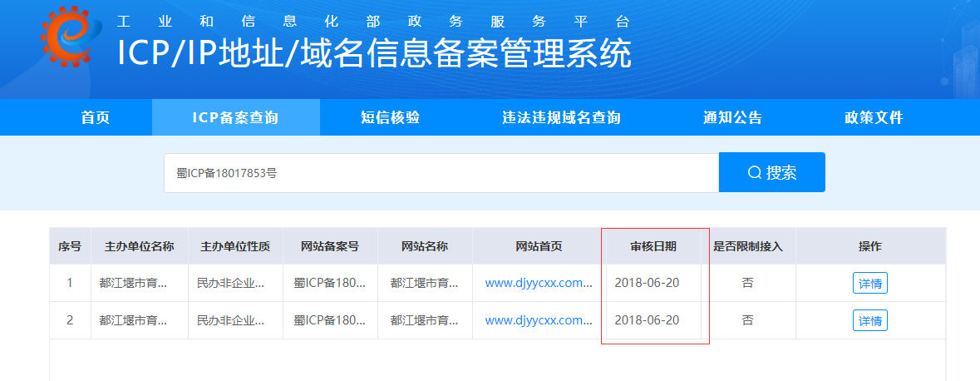Focus the ICP number search input field
This screenshot has width=980, height=381.
click(x=441, y=173)
